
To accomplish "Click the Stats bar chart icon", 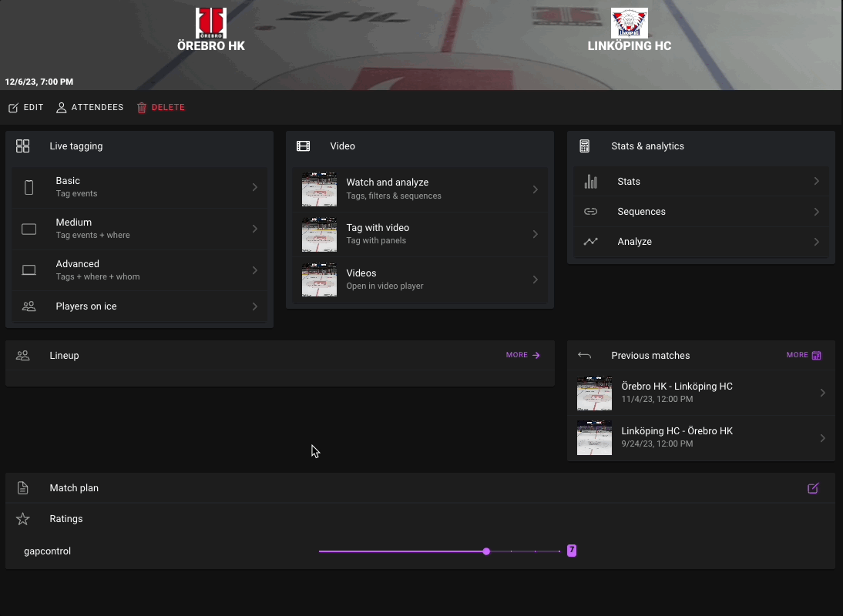I will coord(591,182).
